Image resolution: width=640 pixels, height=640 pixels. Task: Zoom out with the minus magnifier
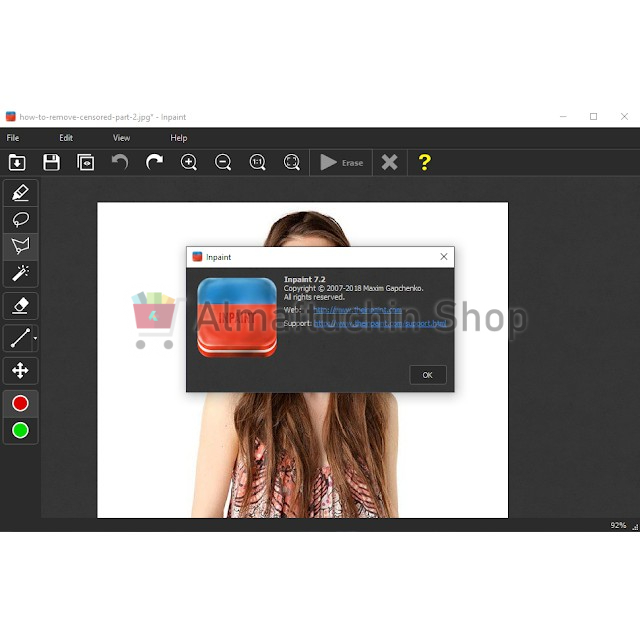223,162
